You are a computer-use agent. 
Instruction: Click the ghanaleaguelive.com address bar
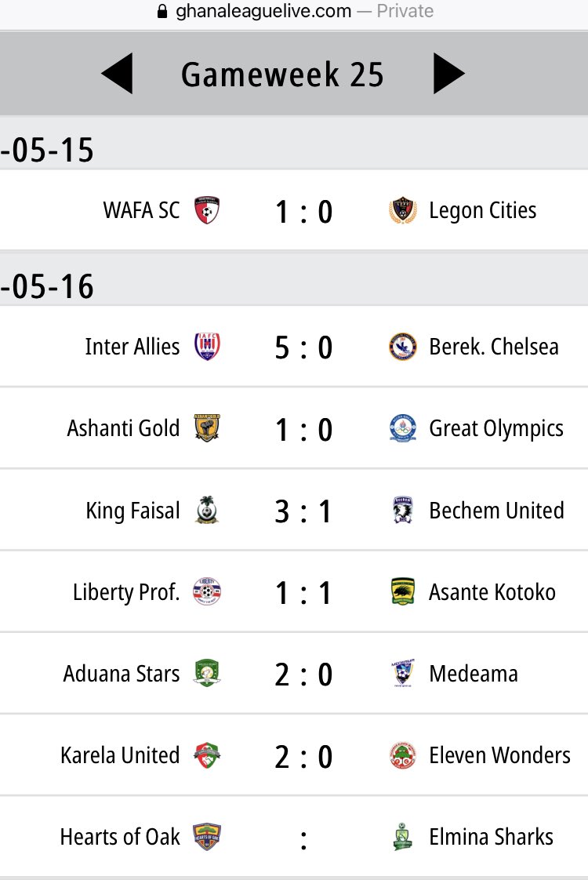294,11
